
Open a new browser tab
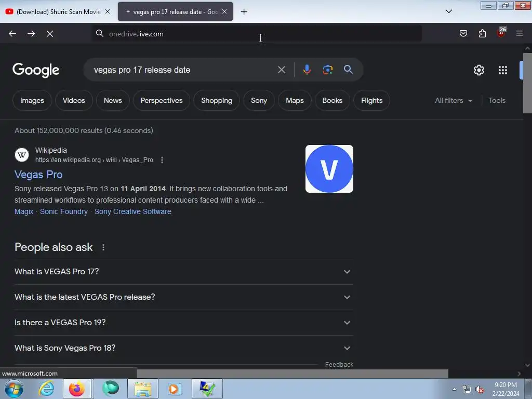(x=244, y=12)
